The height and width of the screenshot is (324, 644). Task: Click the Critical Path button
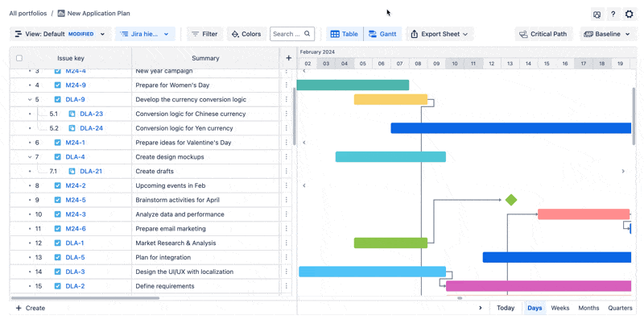543,34
